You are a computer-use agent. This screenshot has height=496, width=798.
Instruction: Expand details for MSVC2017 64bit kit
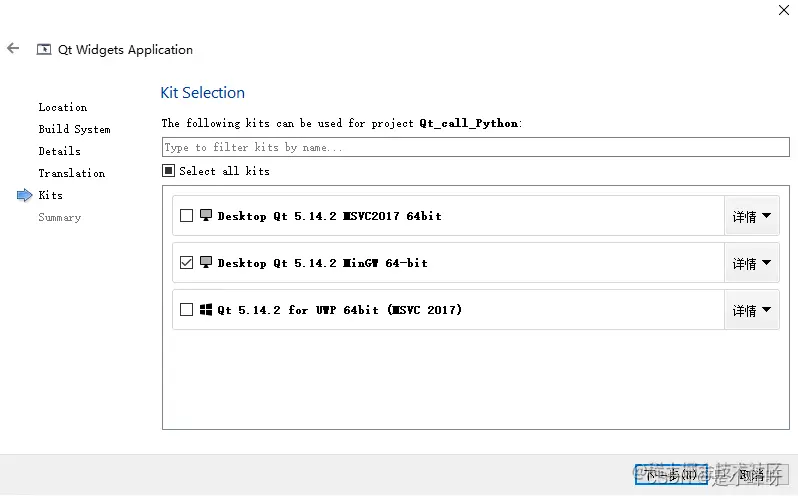tap(752, 216)
